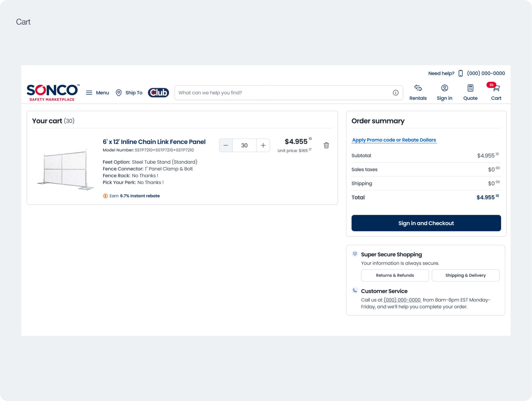Open the Cart icon with 30 badge

pyautogui.click(x=496, y=88)
